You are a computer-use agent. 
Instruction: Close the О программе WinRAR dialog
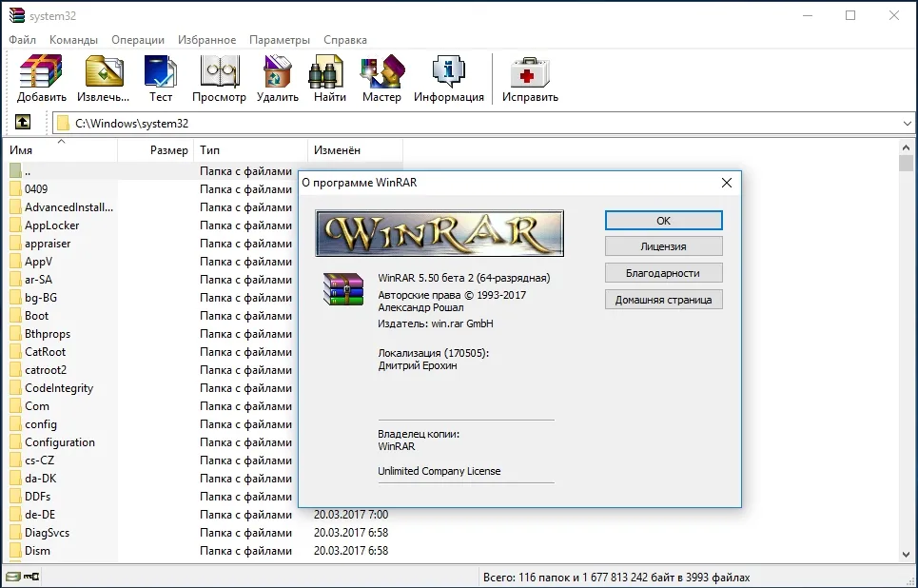tap(727, 183)
